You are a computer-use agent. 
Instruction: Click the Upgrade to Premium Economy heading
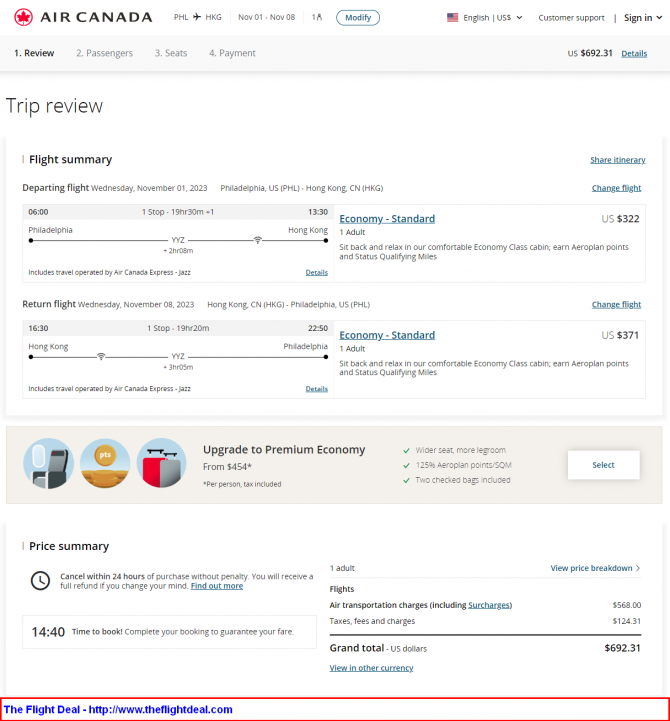pos(284,450)
